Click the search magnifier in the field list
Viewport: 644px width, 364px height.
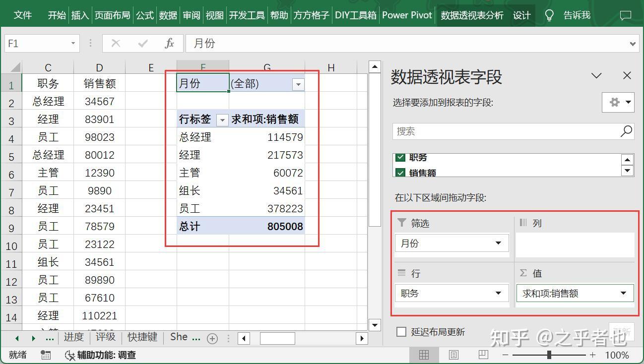[x=626, y=131]
